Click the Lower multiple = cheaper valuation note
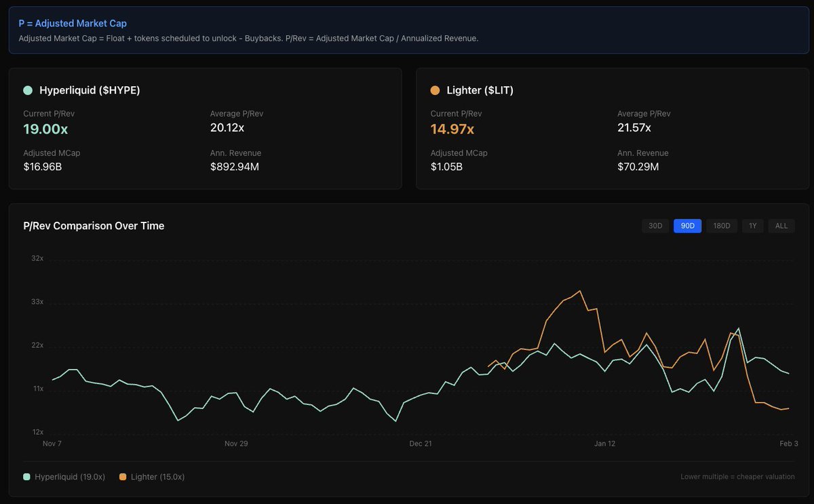This screenshot has width=814, height=504. pos(737,477)
